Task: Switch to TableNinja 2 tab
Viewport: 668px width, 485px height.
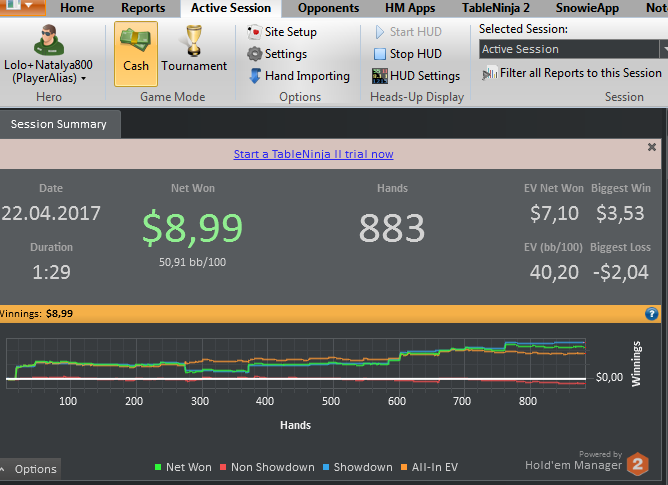Action: [496, 8]
